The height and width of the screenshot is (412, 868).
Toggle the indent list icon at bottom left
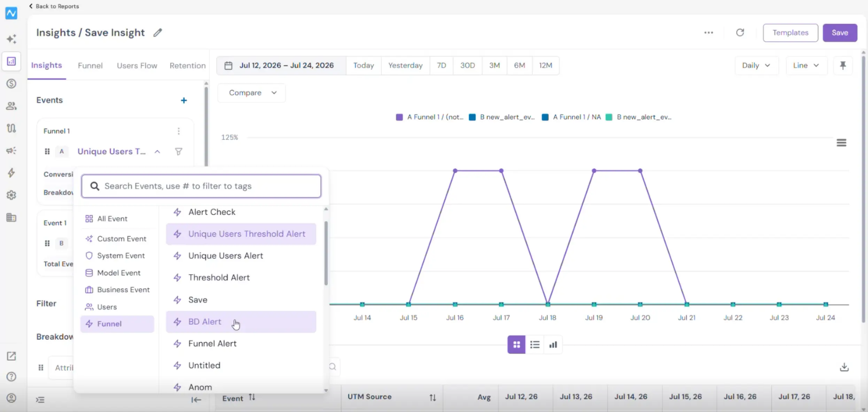click(x=40, y=400)
